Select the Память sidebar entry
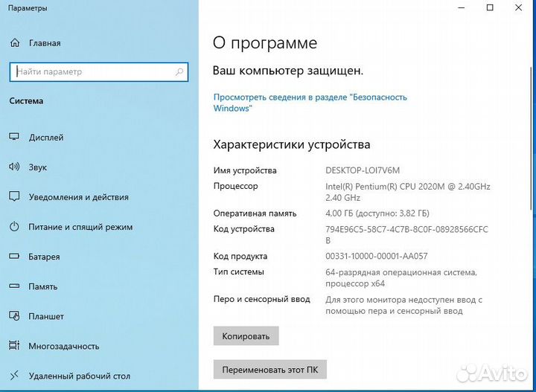The image size is (536, 392). pos(42,286)
